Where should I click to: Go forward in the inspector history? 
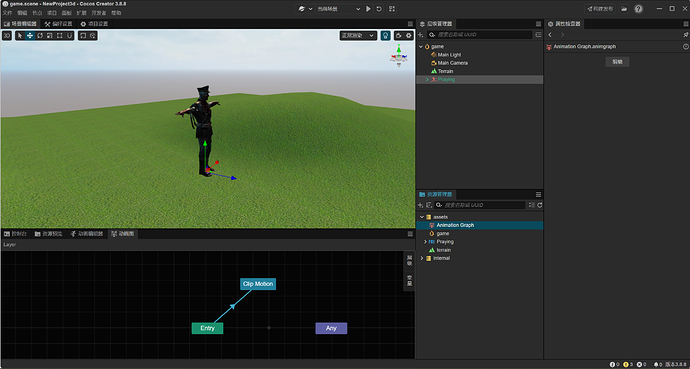click(562, 35)
